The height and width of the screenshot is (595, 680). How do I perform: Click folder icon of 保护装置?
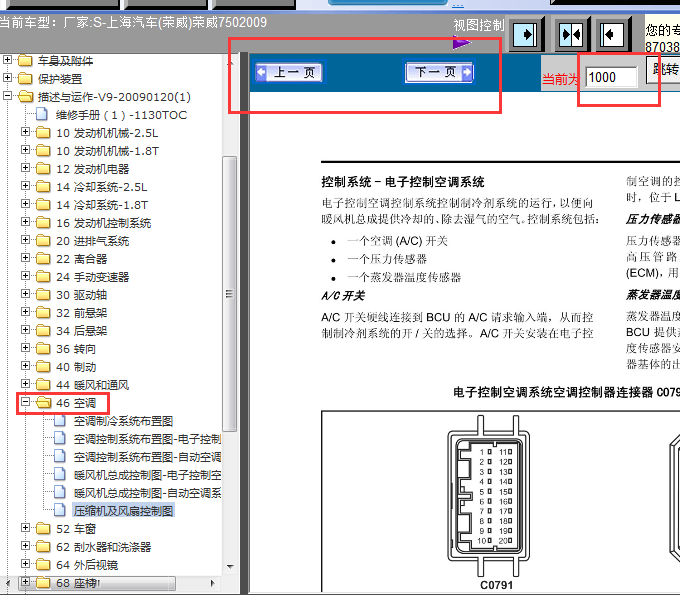click(25, 78)
